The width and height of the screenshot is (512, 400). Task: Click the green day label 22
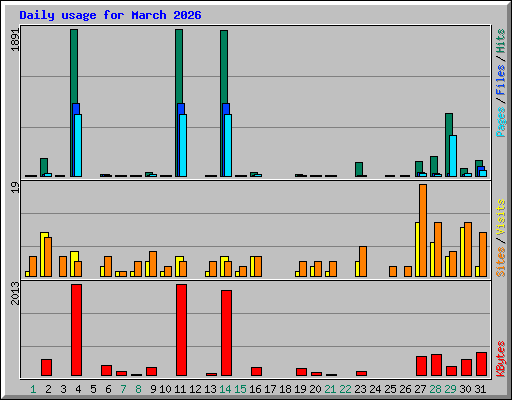pos(345,389)
